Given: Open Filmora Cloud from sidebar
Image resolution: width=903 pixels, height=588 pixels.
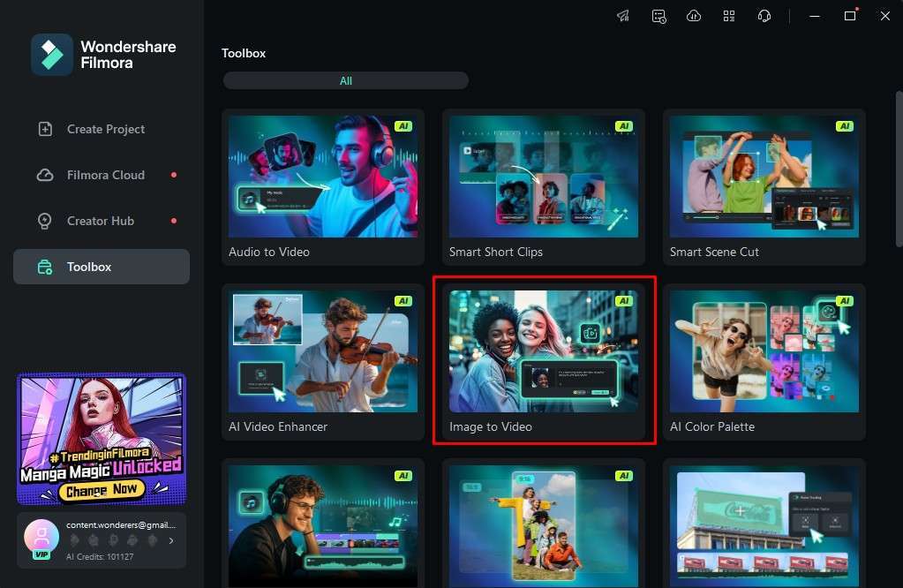Looking at the screenshot, I should (102, 175).
